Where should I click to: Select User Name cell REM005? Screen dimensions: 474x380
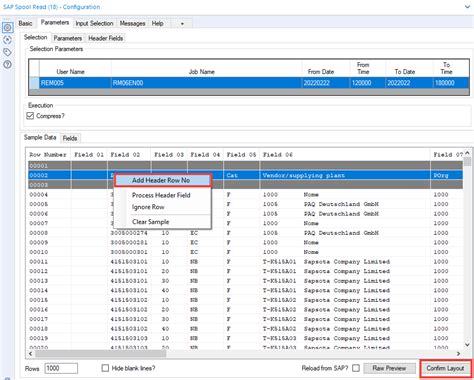click(x=75, y=83)
